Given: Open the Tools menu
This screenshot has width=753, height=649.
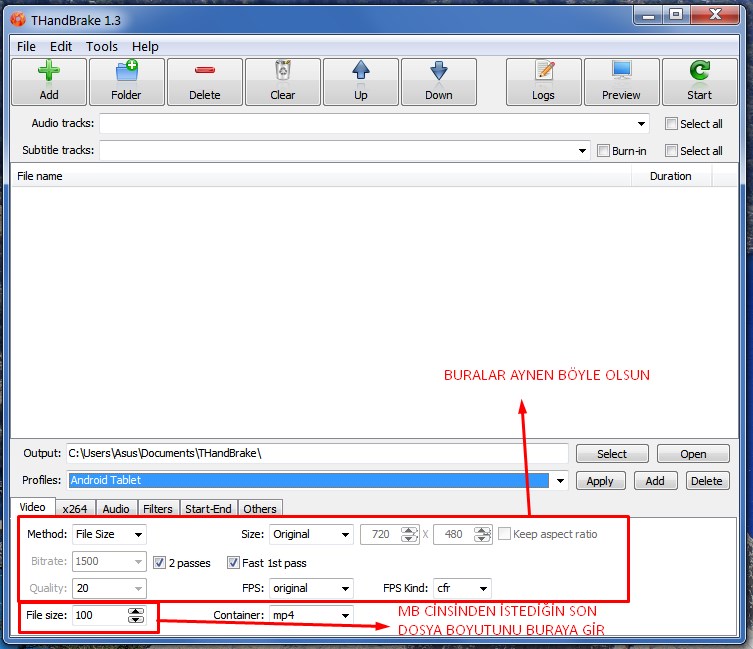Looking at the screenshot, I should pos(102,47).
